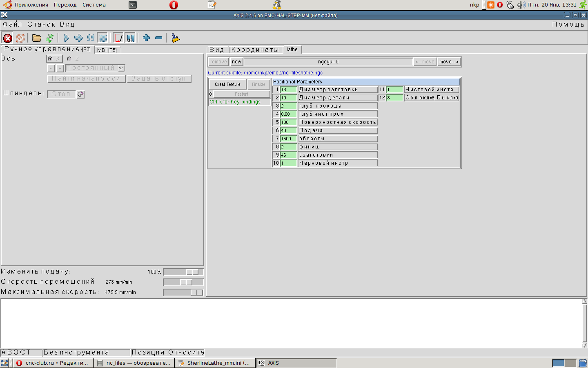The height and width of the screenshot is (368, 588).
Task: Run the loaded program
Action: (66, 38)
